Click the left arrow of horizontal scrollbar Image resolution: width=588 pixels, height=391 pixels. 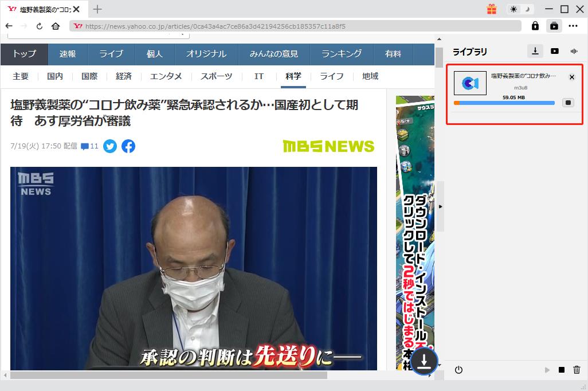tap(5, 375)
